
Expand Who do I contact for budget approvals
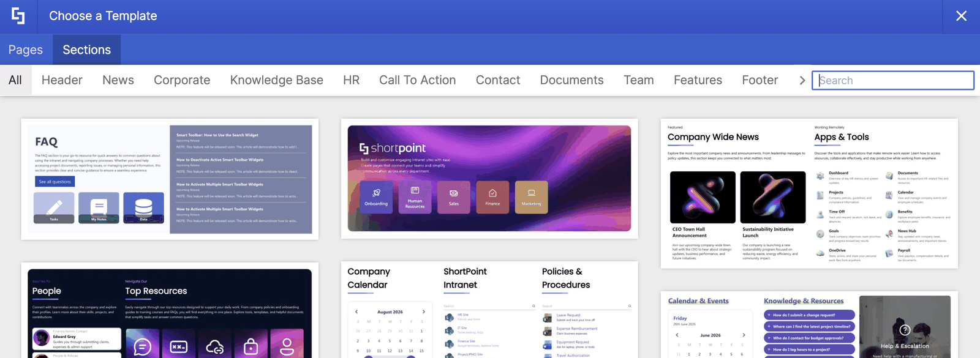click(809, 338)
